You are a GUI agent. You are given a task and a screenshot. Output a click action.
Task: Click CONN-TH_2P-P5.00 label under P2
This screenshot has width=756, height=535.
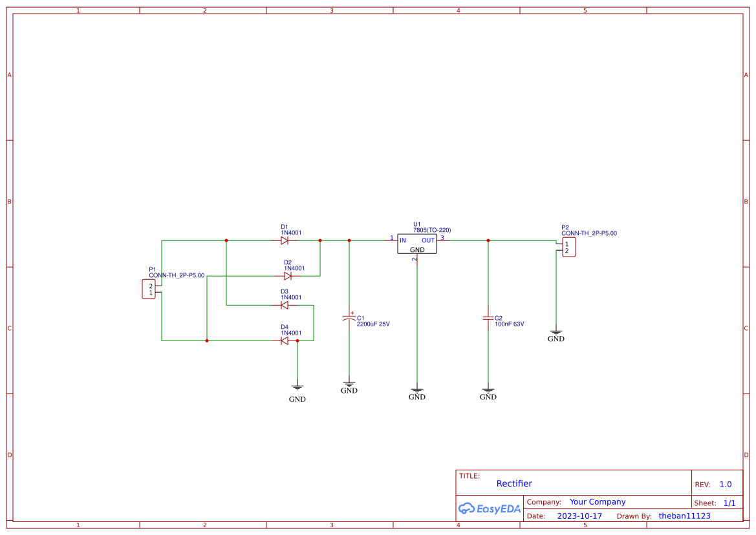[x=589, y=233]
